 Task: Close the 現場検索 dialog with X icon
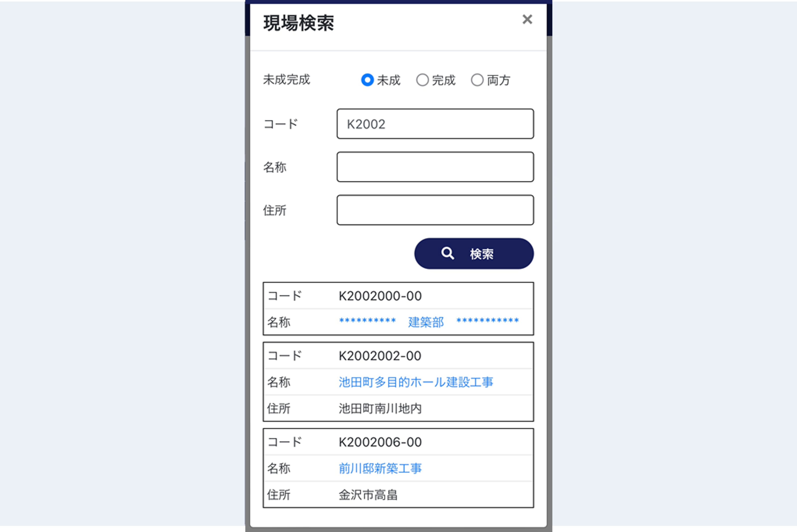pos(527,19)
